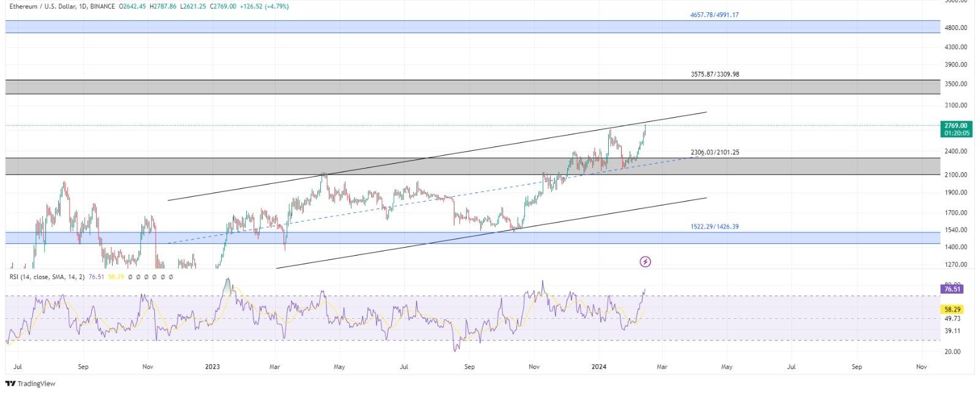This screenshot has height=393, width=980.
Task: Click the 4300.00 price axis label
Action: 956,47
